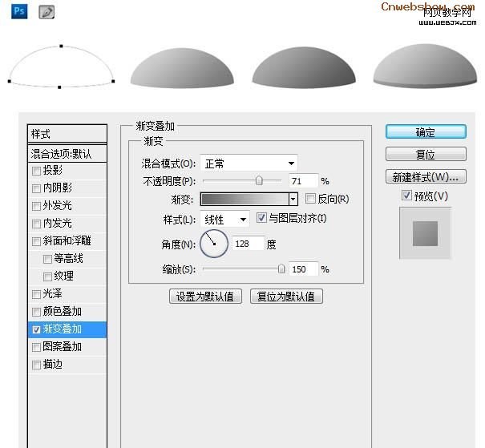Click the 复位 reset button

[x=426, y=154]
